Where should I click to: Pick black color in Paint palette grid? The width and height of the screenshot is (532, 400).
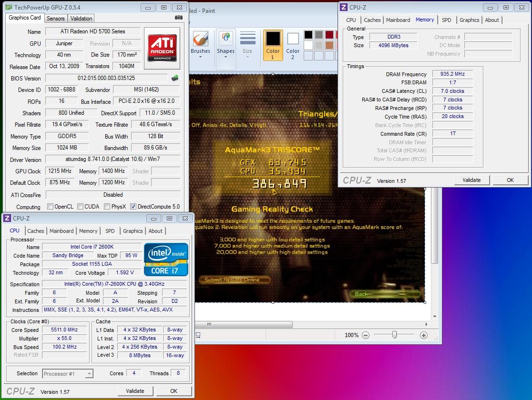coord(308,35)
